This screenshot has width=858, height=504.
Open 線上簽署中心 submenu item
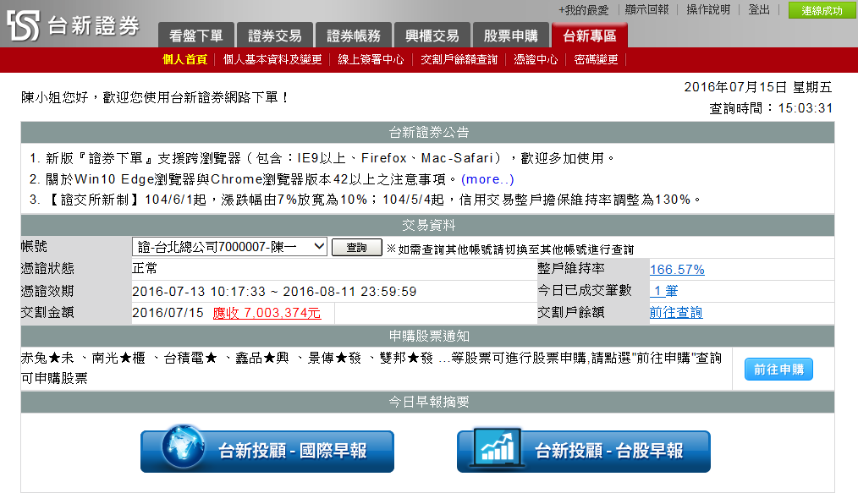pyautogui.click(x=371, y=59)
